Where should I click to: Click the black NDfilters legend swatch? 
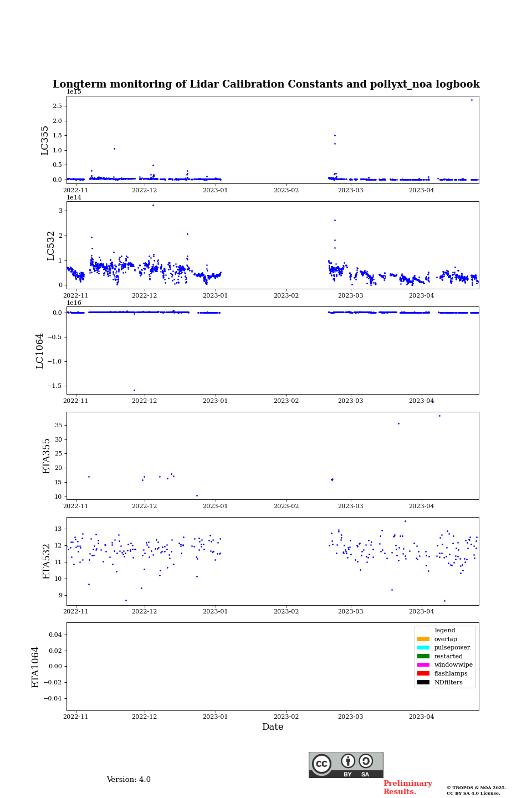[x=423, y=682]
